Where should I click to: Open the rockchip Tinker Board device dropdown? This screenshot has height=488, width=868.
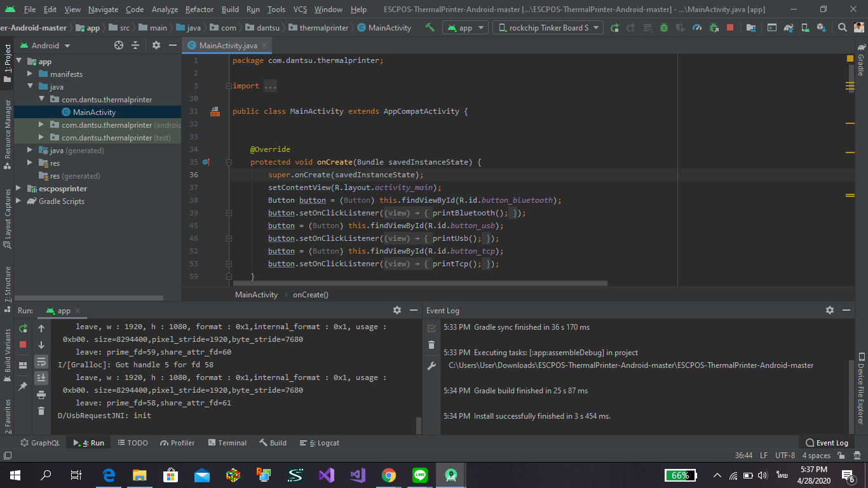546,27
